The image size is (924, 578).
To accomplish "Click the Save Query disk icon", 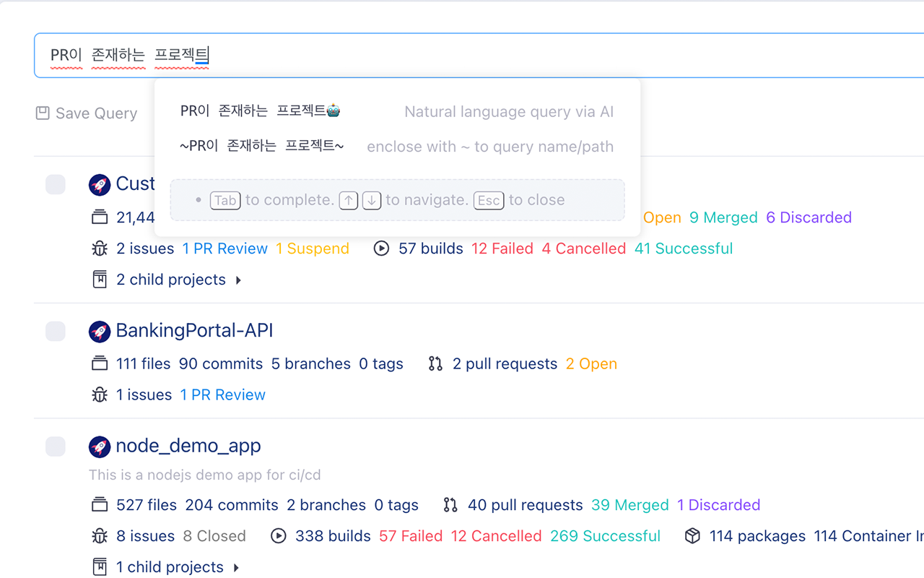I will tap(43, 113).
